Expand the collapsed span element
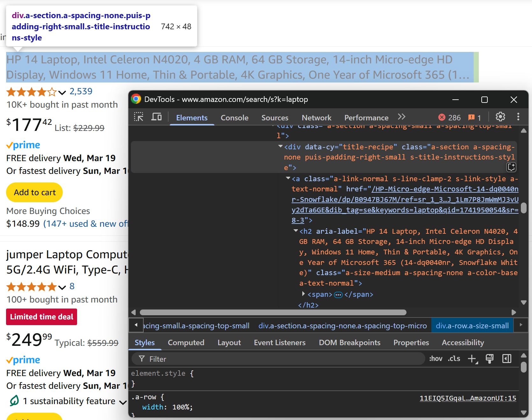Image resolution: width=532 pixels, height=420 pixels. 303,294
